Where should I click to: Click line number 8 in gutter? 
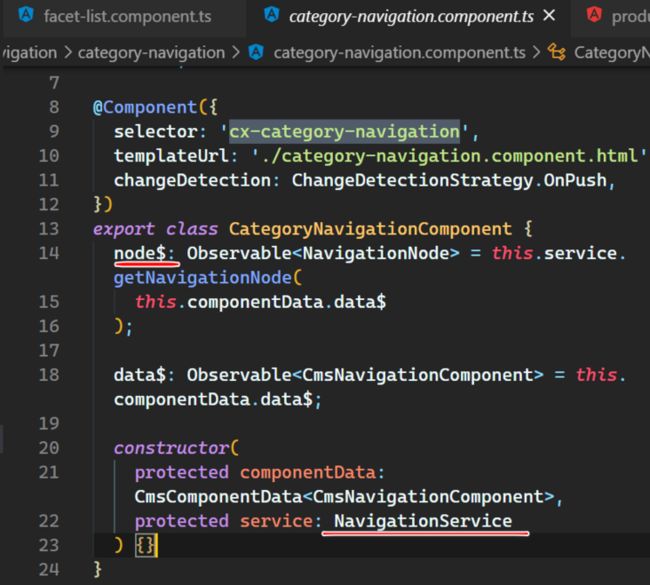click(54, 107)
